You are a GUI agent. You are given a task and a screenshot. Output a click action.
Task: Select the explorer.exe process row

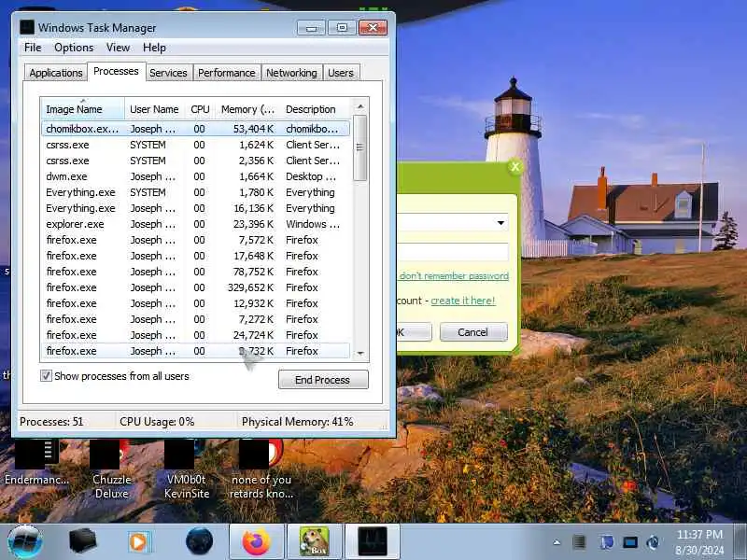196,224
